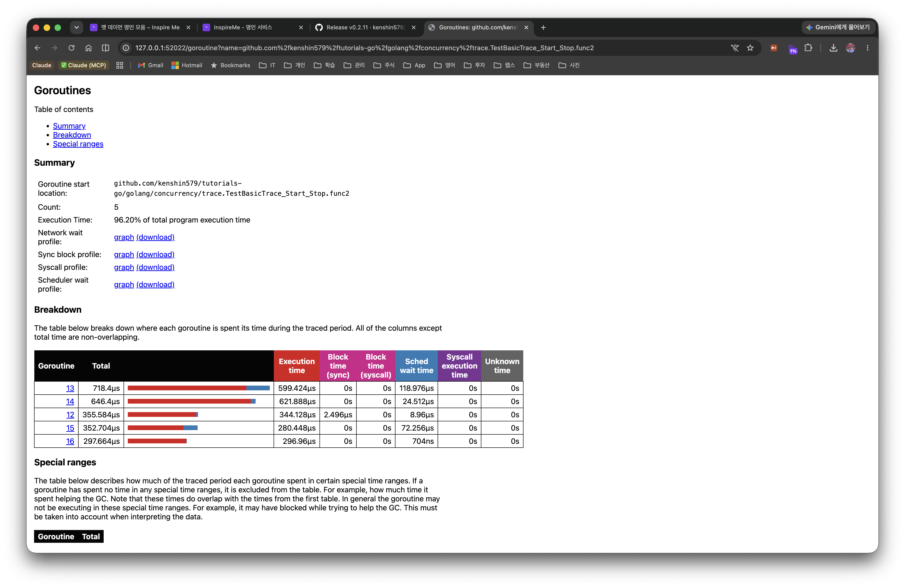Open the extensions puzzle icon
This screenshot has width=905, height=588.
[808, 48]
